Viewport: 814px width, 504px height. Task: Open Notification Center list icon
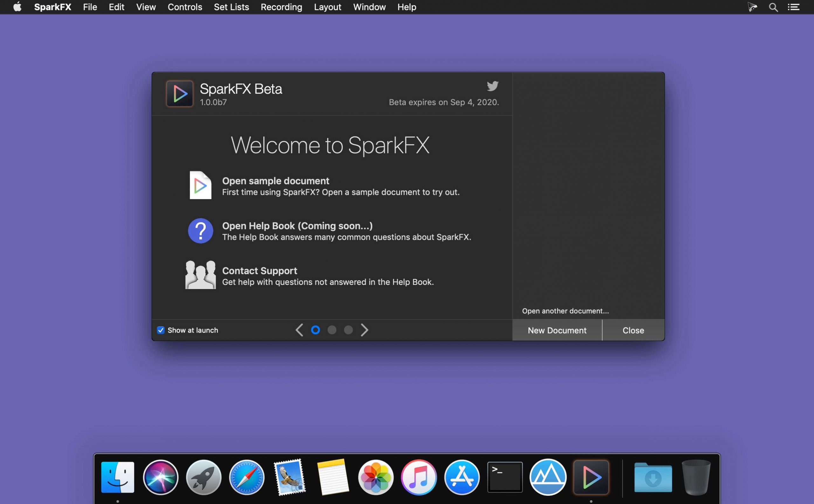(x=794, y=7)
